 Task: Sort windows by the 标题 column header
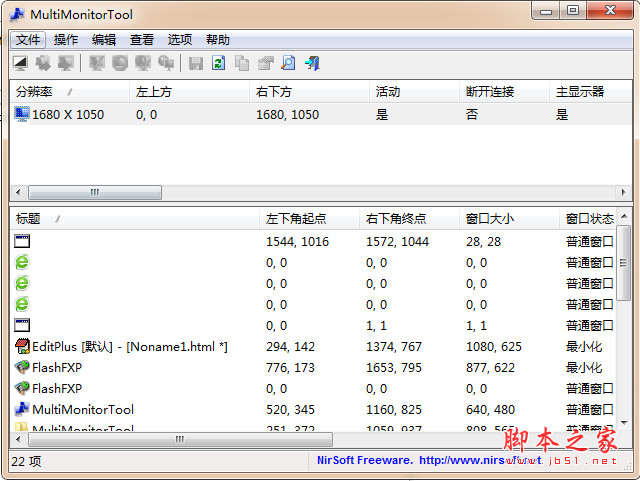coord(135,219)
